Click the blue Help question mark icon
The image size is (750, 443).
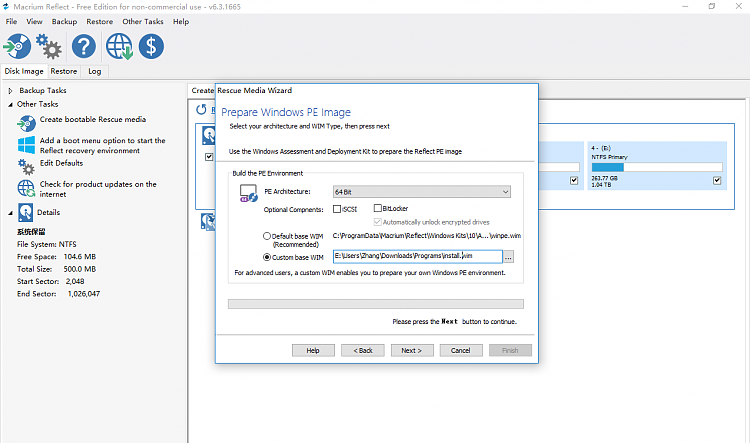(84, 46)
